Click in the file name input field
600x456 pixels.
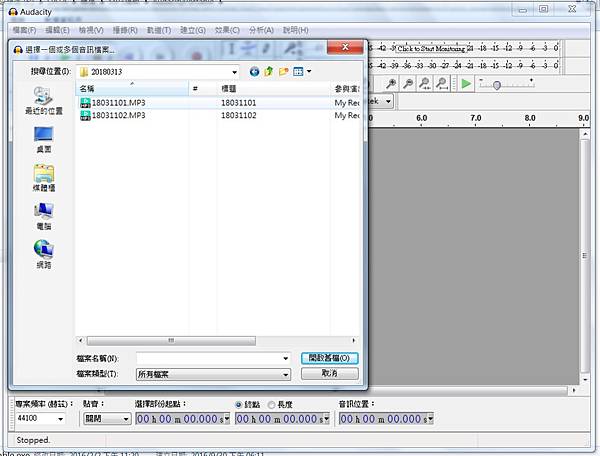pyautogui.click(x=209, y=358)
